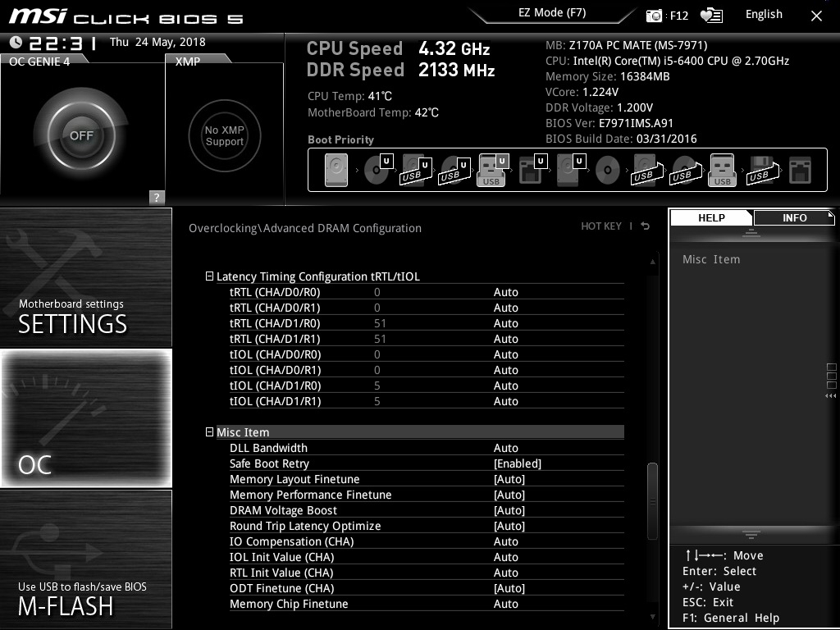840x630 pixels.
Task: Click the Boot Priority label
Action: pos(340,139)
